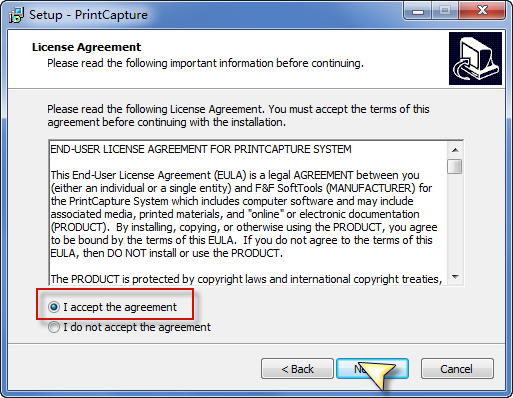Click the "License Agreement" bold heading
This screenshot has width=513, height=398.
point(86,47)
